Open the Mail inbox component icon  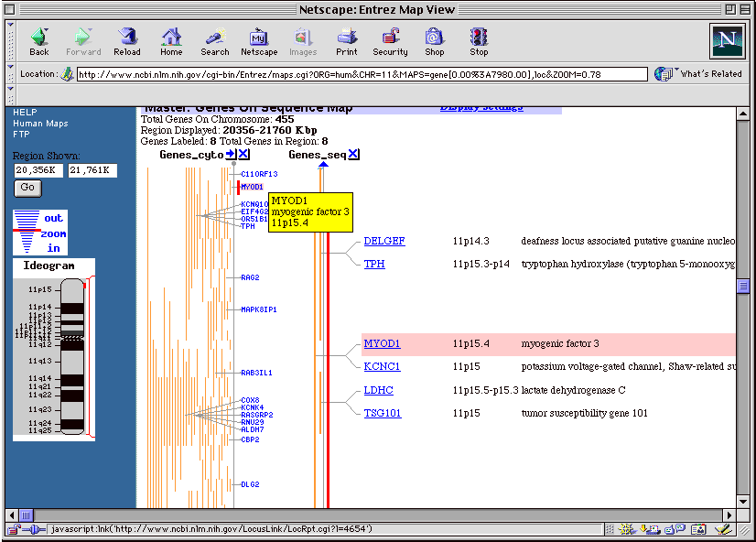point(651,529)
